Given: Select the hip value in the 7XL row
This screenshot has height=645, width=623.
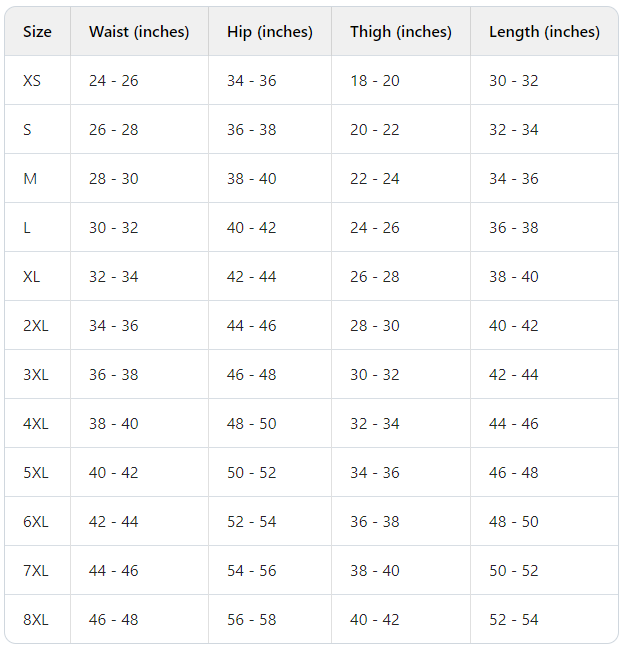Looking at the screenshot, I should [x=252, y=571].
